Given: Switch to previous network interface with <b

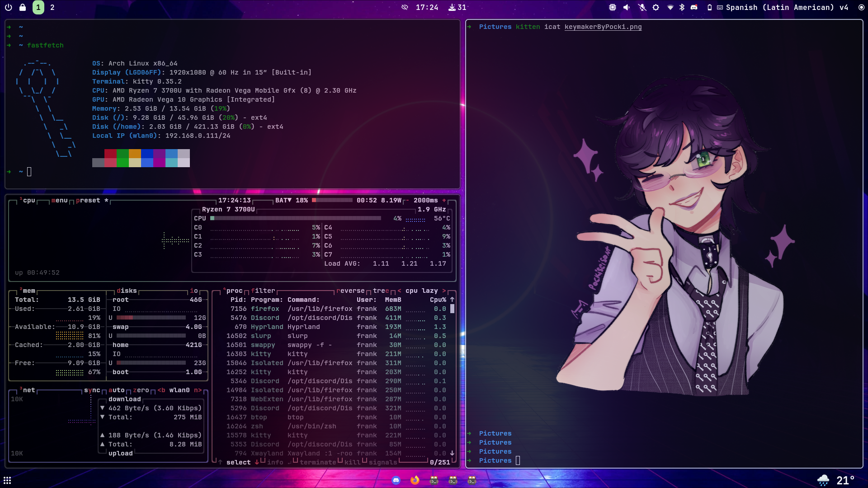Looking at the screenshot, I should pos(161,390).
